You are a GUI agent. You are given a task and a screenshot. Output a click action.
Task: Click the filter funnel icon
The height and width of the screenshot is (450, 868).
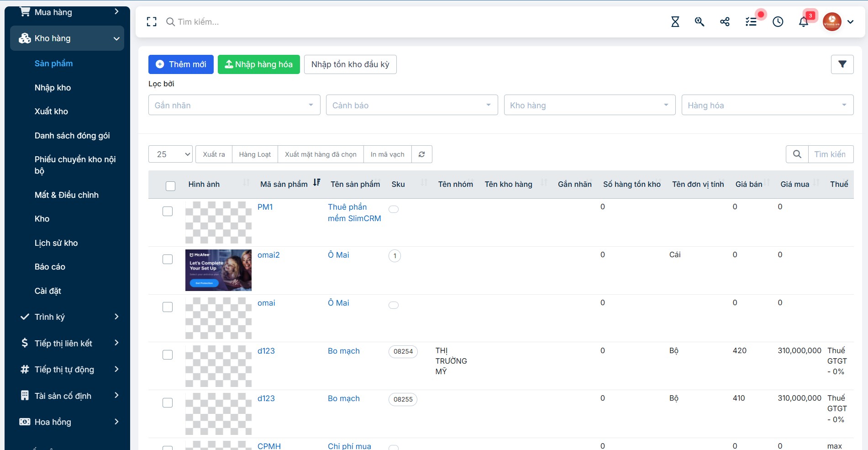(x=842, y=64)
